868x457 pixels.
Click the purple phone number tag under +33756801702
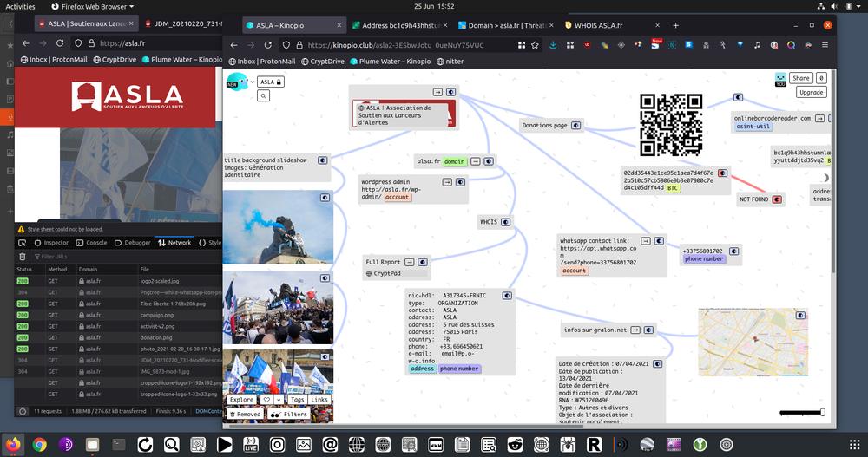pos(704,258)
